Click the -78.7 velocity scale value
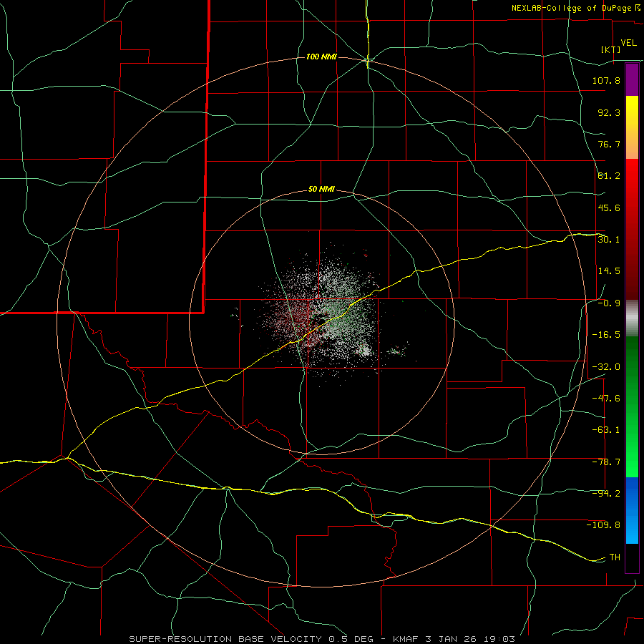Screen dimensions: 644x644 coord(606,462)
